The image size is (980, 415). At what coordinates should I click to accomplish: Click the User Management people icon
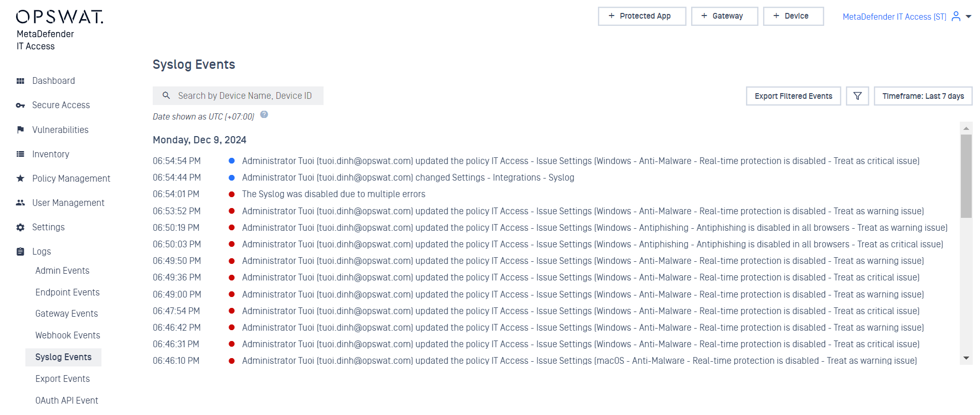pos(21,203)
